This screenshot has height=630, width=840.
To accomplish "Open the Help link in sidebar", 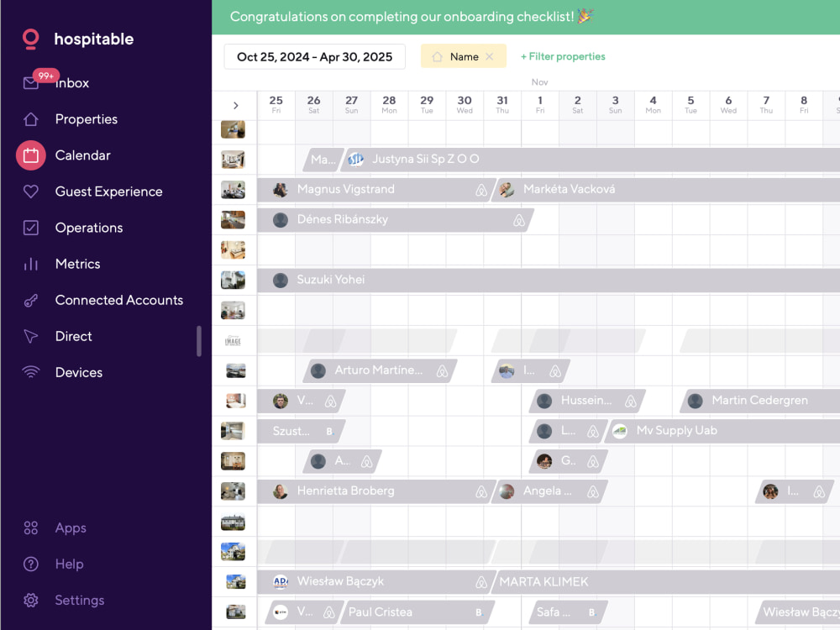I will (x=69, y=564).
